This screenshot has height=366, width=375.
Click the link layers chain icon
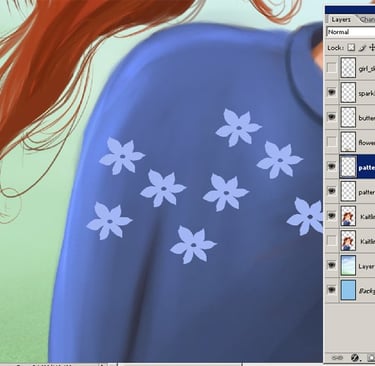point(337,358)
